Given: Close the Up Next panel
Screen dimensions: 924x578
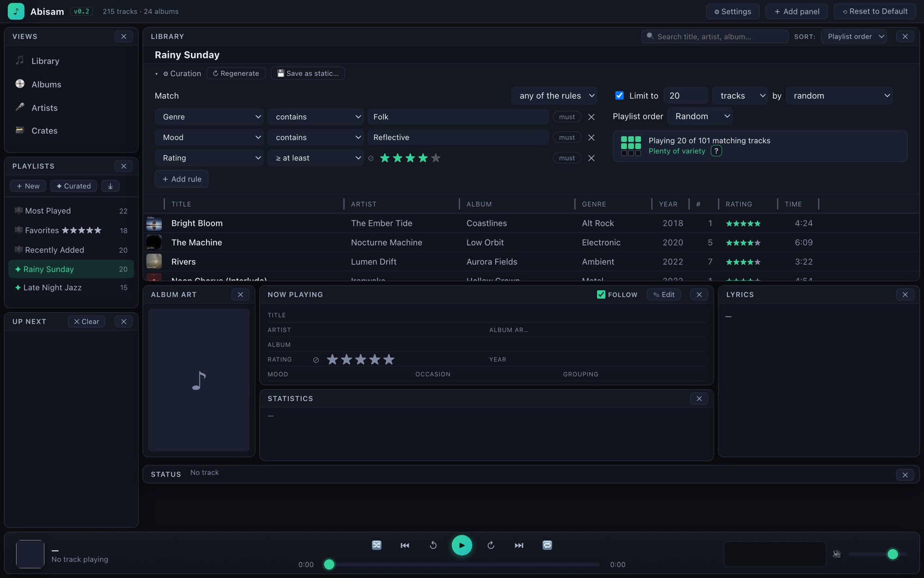Looking at the screenshot, I should [x=124, y=321].
